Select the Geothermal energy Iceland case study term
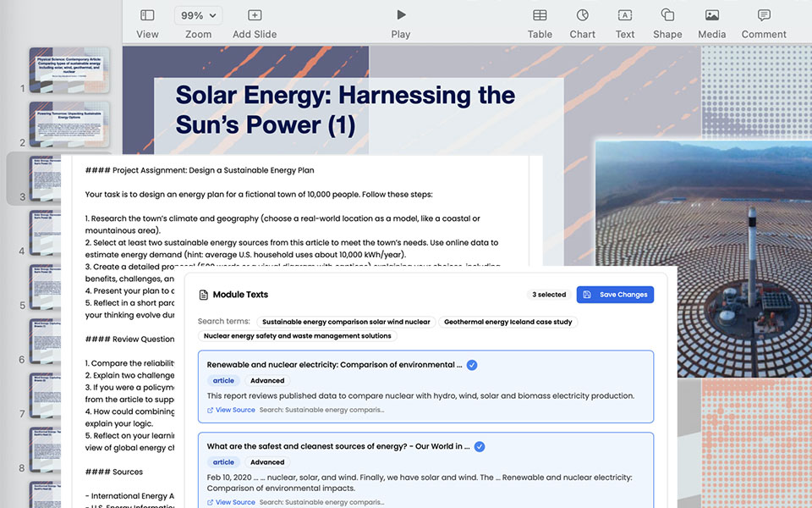 click(x=507, y=322)
